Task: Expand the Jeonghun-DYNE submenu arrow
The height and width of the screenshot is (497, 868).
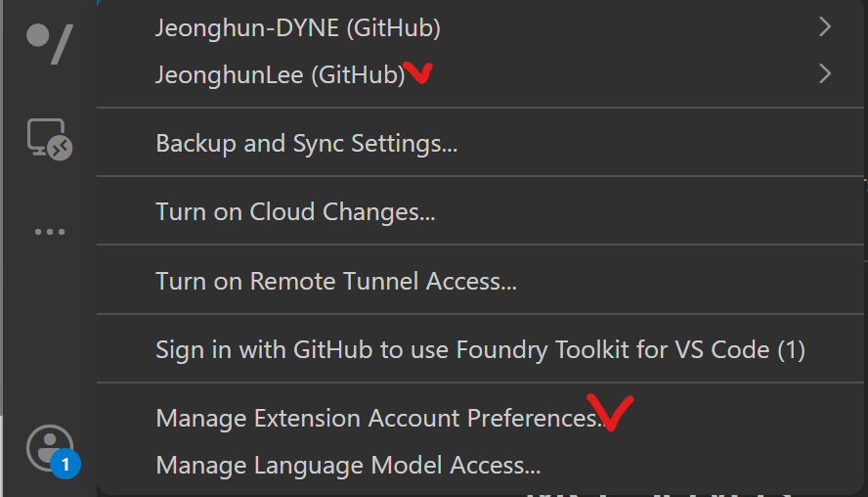Action: coord(825,26)
